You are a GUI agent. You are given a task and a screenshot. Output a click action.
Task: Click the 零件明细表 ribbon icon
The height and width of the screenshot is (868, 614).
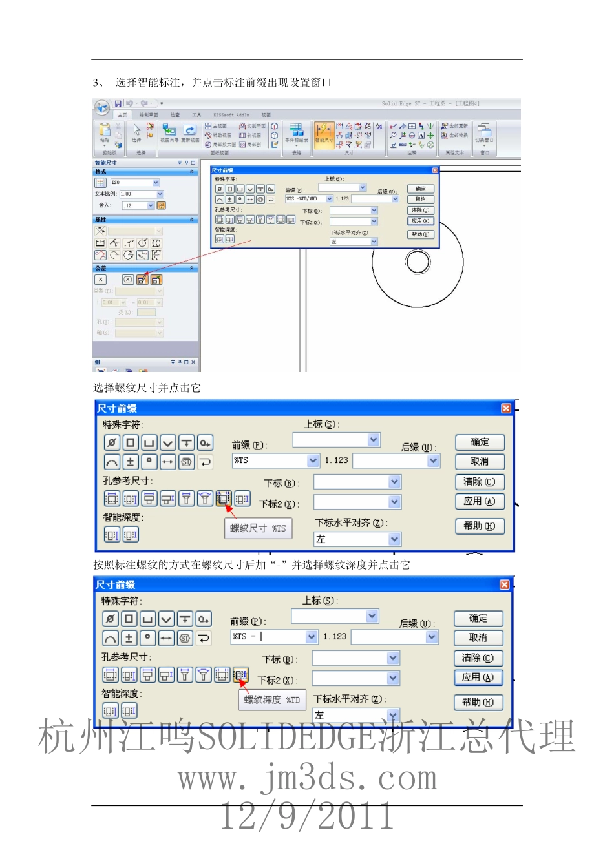coord(296,132)
